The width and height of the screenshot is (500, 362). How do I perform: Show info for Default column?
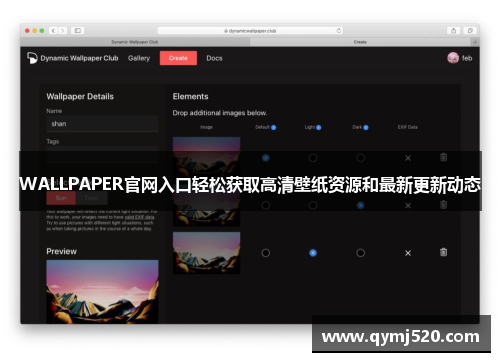(x=273, y=127)
